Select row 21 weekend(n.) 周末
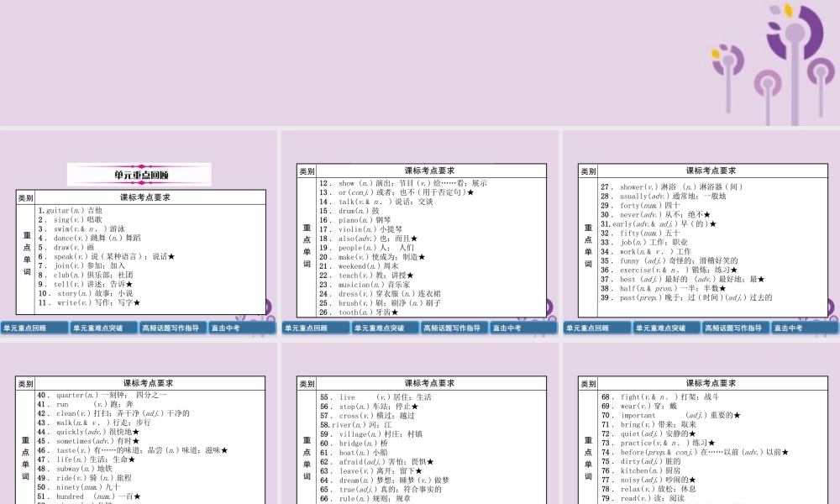Viewport: 840px width, 504px height. pos(359,266)
